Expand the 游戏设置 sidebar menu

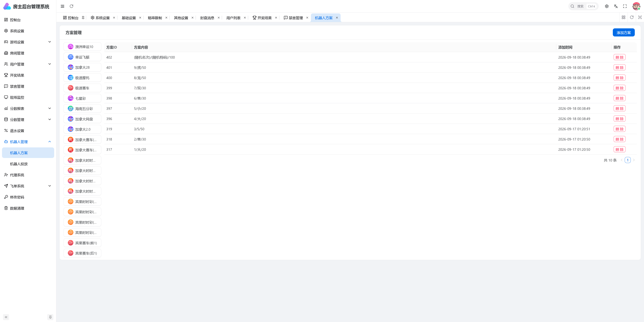pos(28,42)
